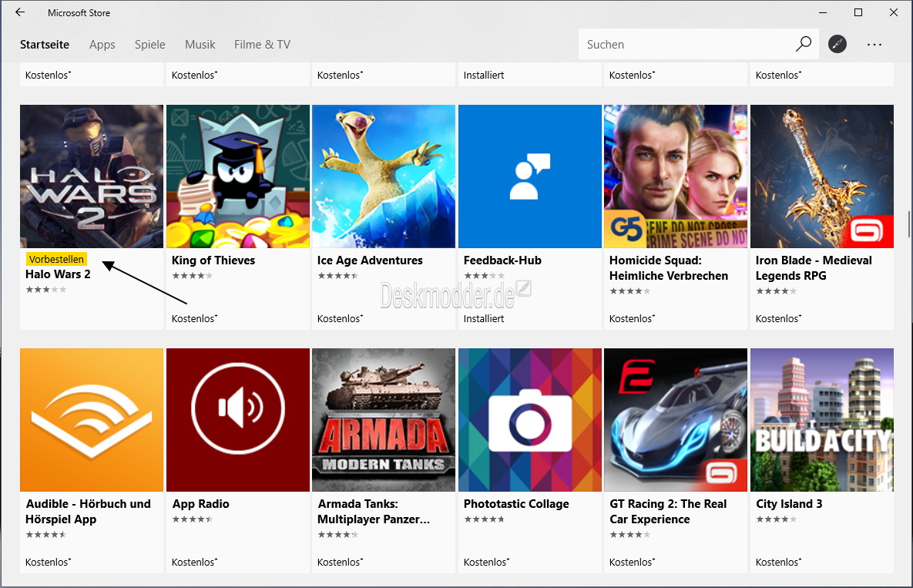Click the City Island 3 title
Viewport: 913px width, 588px height.
[789, 503]
